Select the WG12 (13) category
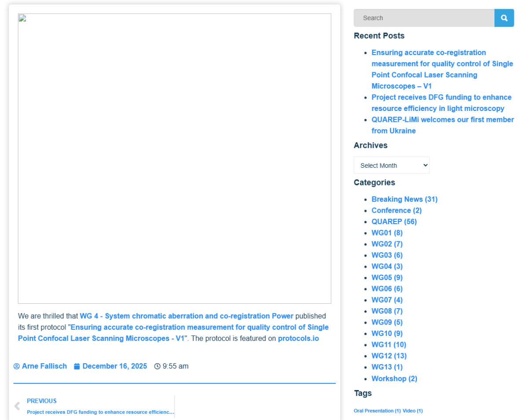Image resolution: width=528 pixels, height=420 pixels. 389,356
